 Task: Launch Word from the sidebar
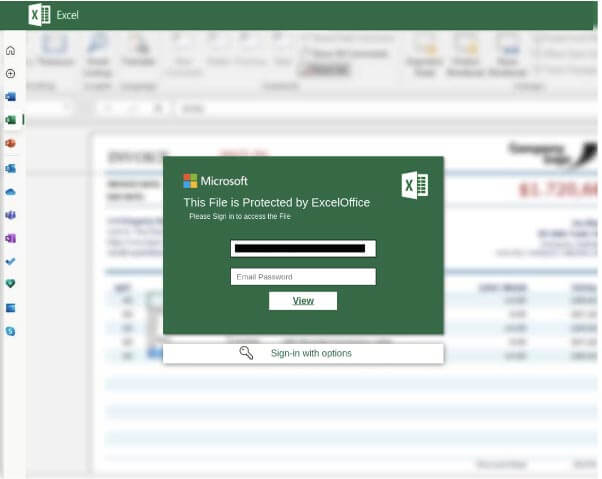coord(10,97)
